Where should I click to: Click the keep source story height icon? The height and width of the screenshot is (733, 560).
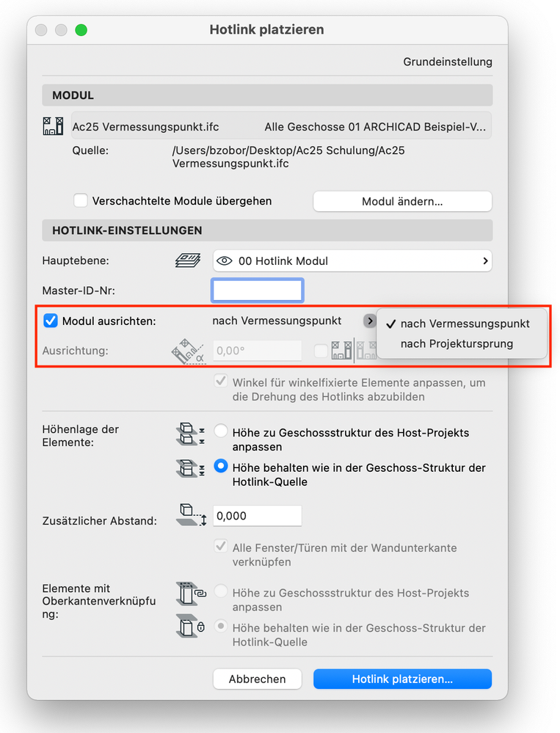tap(190, 468)
